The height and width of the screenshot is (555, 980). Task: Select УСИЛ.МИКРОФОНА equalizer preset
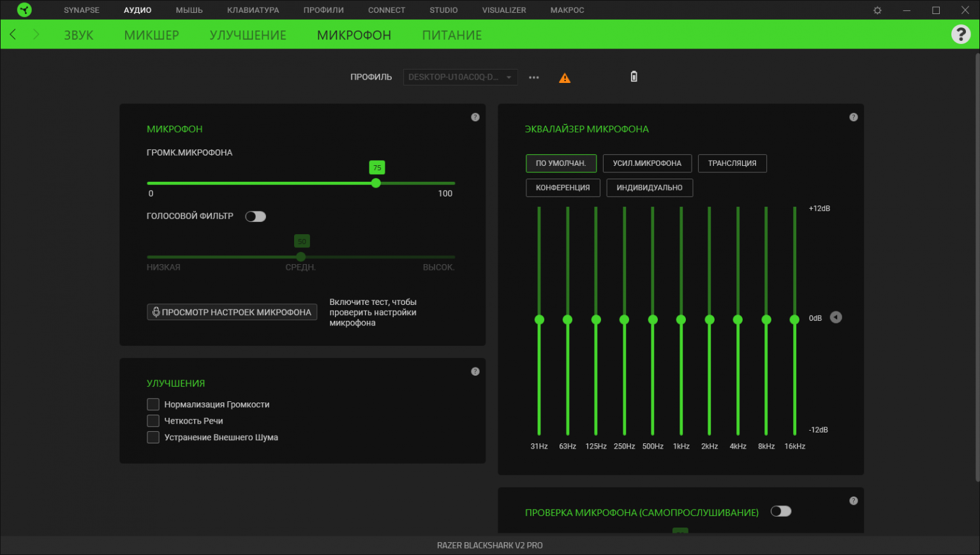coord(647,163)
